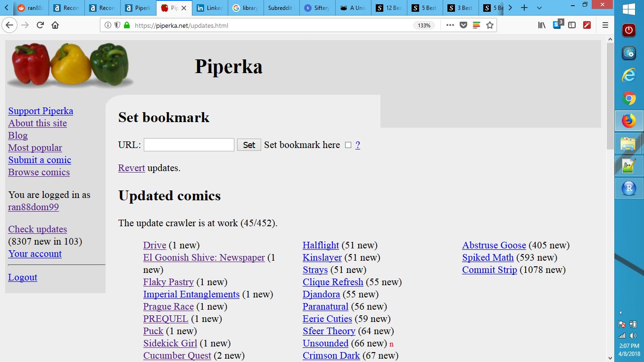This screenshot has width=644, height=362.
Task: Switch to the Google 'library' tab
Action: point(246,8)
